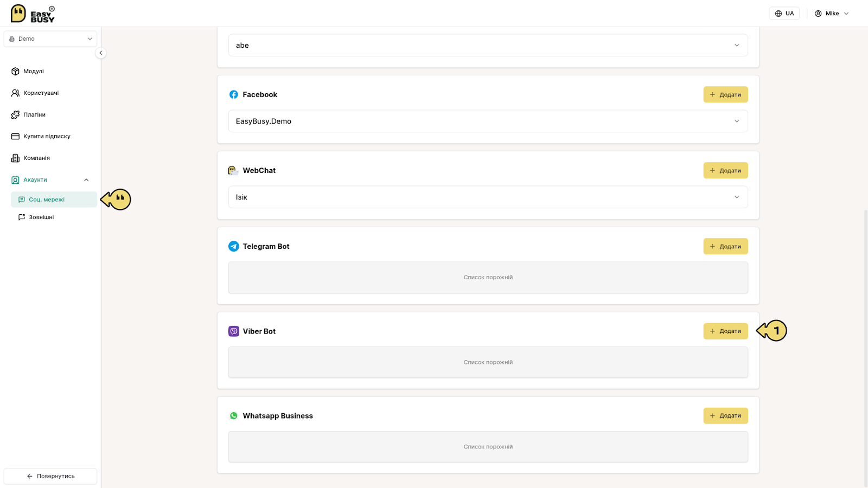
Task: Open the Модулі cube icon
Action: (15, 71)
